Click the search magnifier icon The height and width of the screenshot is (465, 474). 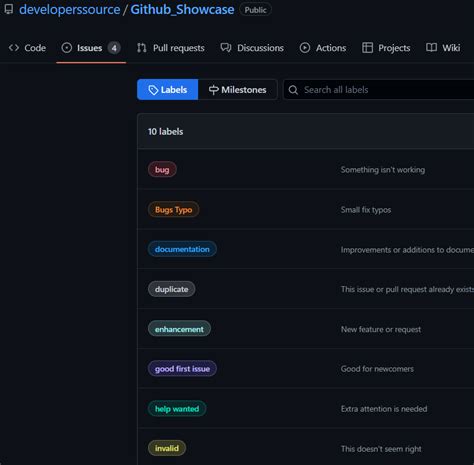coord(293,90)
